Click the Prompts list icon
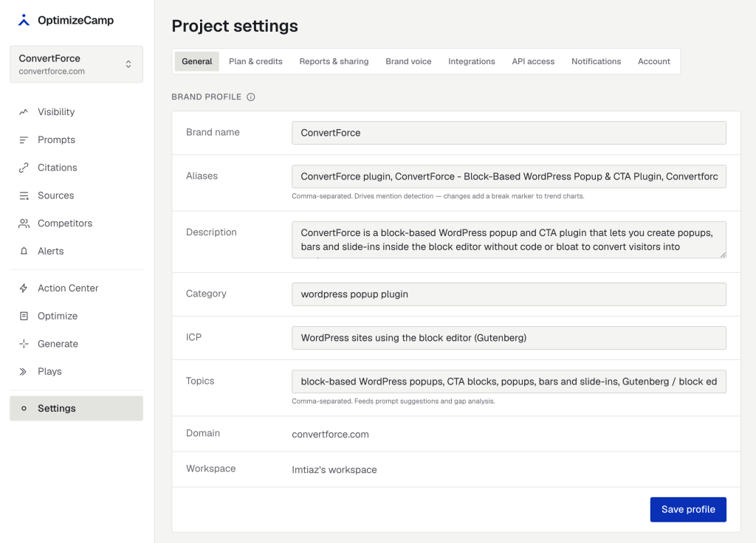Screen dimensions: 756x543 (x=24, y=139)
